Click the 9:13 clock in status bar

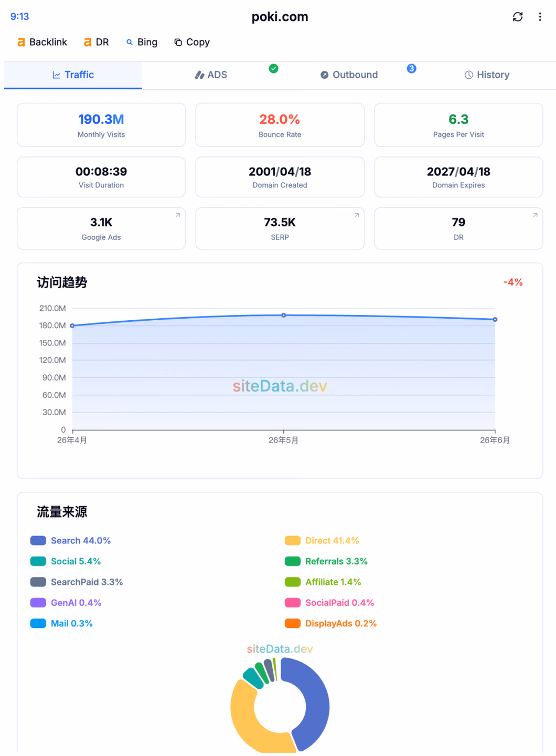point(19,16)
